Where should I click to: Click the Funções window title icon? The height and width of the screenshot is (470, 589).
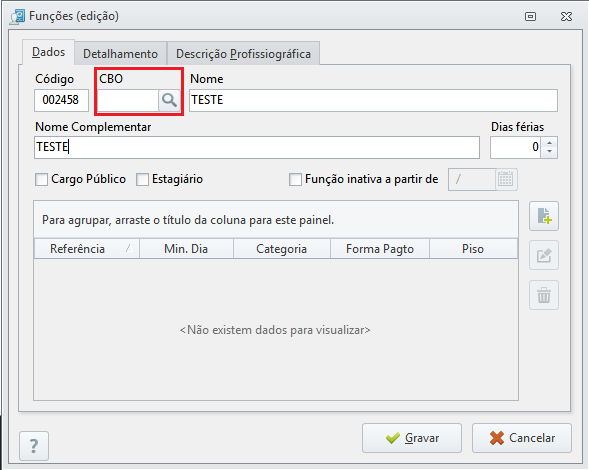click(18, 17)
